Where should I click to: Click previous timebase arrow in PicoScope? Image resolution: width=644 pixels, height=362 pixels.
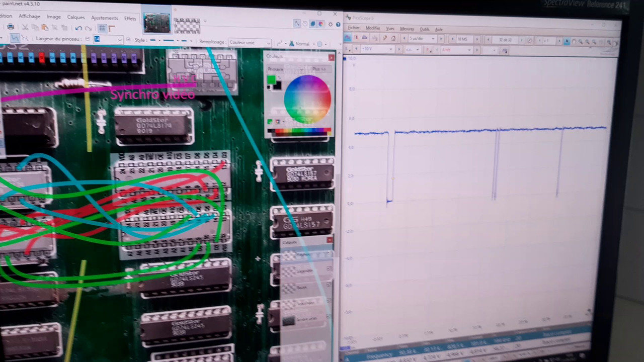(x=404, y=39)
